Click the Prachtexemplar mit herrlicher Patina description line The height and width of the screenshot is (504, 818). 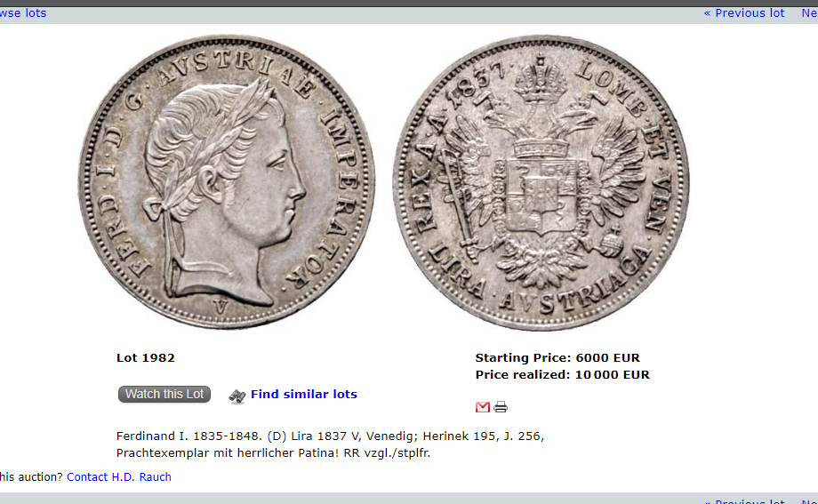(x=273, y=452)
